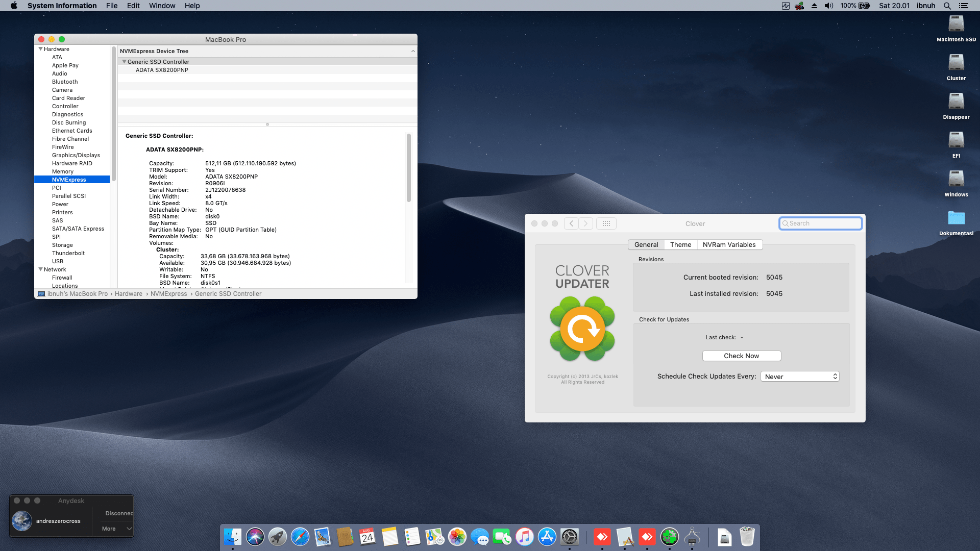Open Windows drive on desktop
980x551 pixels.
tap(956, 184)
